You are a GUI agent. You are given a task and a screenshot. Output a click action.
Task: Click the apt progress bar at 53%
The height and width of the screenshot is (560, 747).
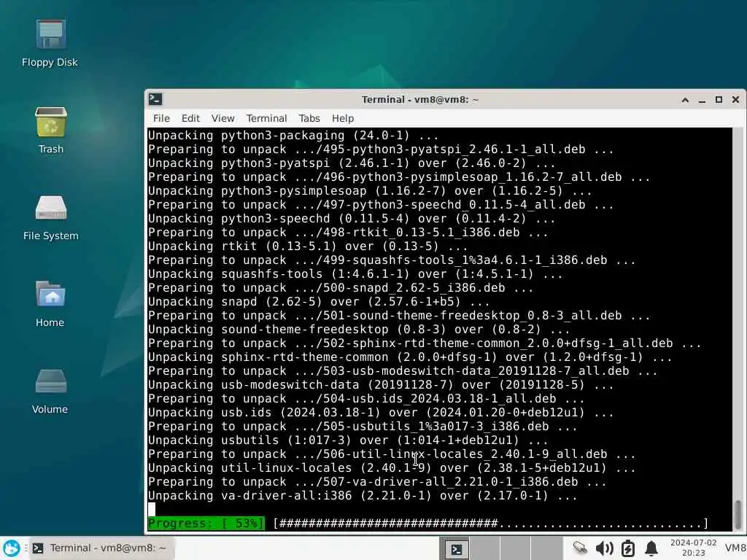[x=491, y=524]
